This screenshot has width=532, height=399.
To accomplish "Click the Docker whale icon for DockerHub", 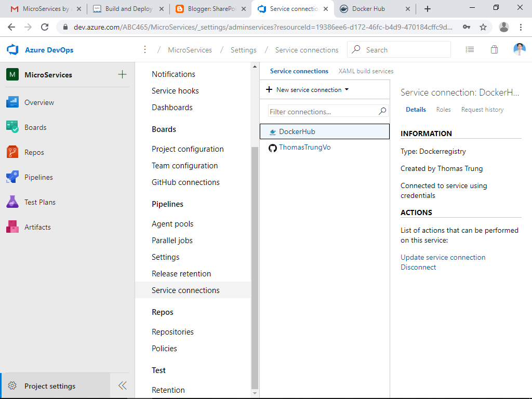I will 273,132.
